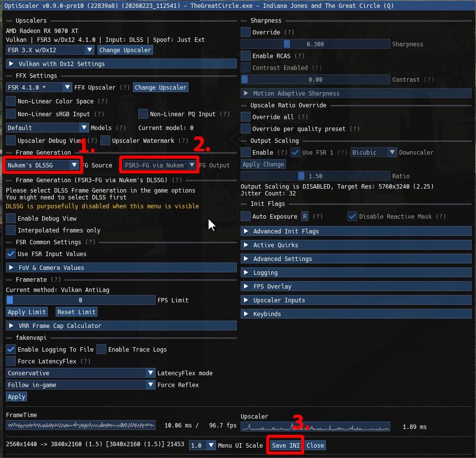
Task: Enable Non-Linear PQ Input checkbox
Action: click(x=143, y=114)
